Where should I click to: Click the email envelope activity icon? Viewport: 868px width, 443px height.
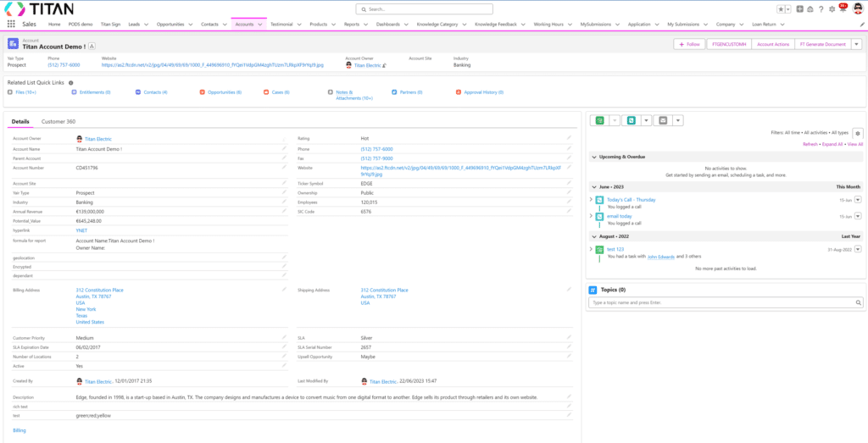(663, 120)
